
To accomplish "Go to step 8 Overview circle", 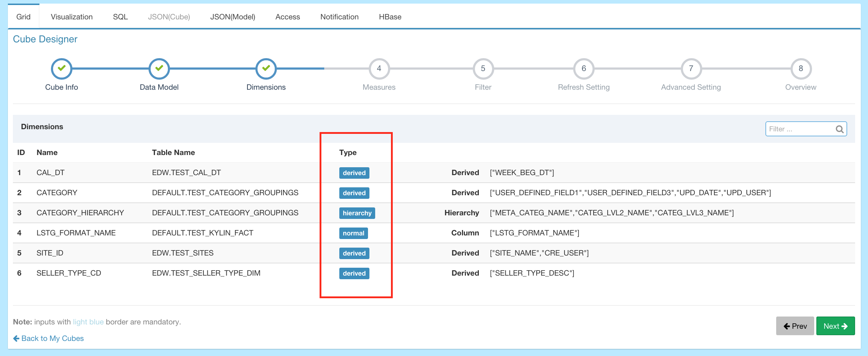I will click(801, 69).
